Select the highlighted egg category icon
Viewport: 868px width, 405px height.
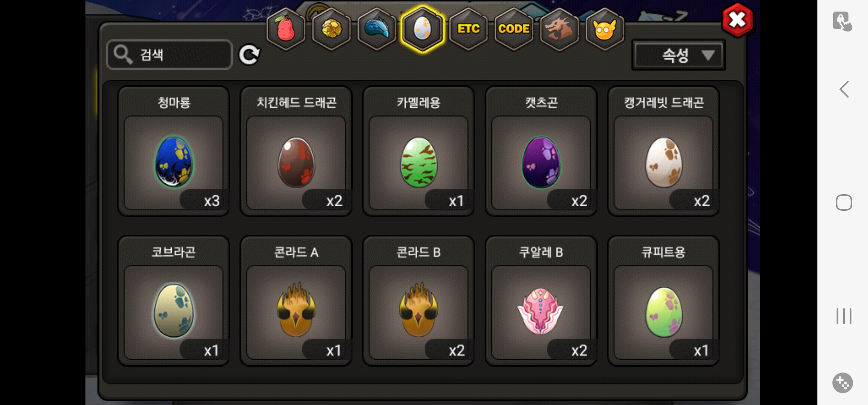click(422, 29)
